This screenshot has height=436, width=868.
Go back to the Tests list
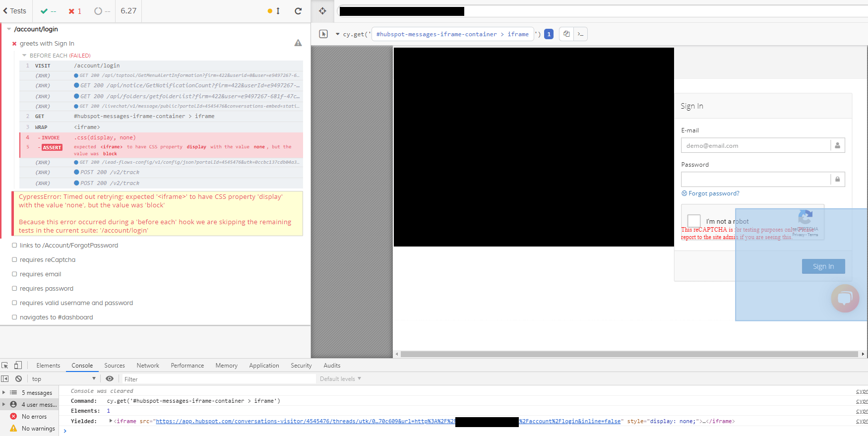pyautogui.click(x=14, y=11)
